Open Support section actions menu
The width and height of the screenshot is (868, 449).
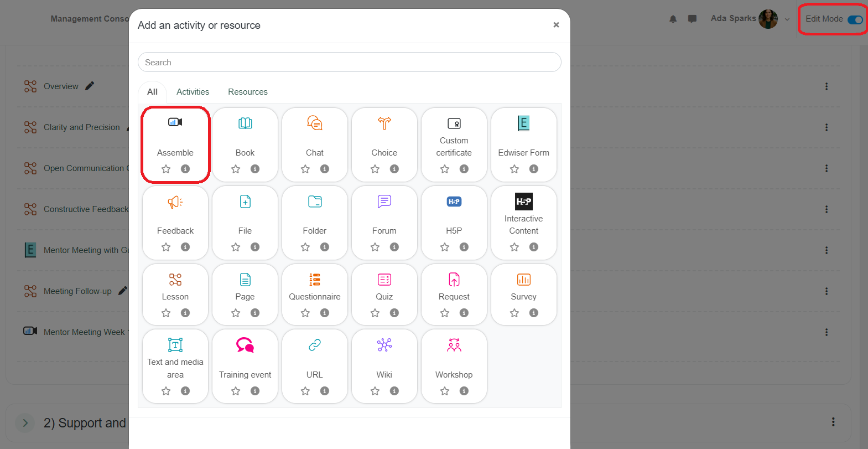833,422
